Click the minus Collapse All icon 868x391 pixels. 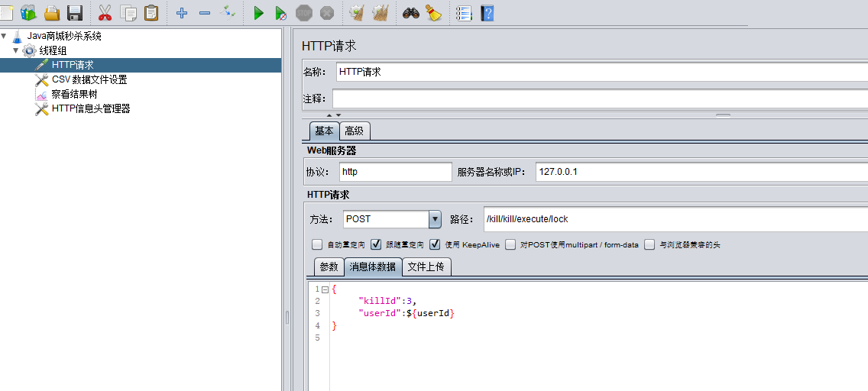(x=205, y=13)
